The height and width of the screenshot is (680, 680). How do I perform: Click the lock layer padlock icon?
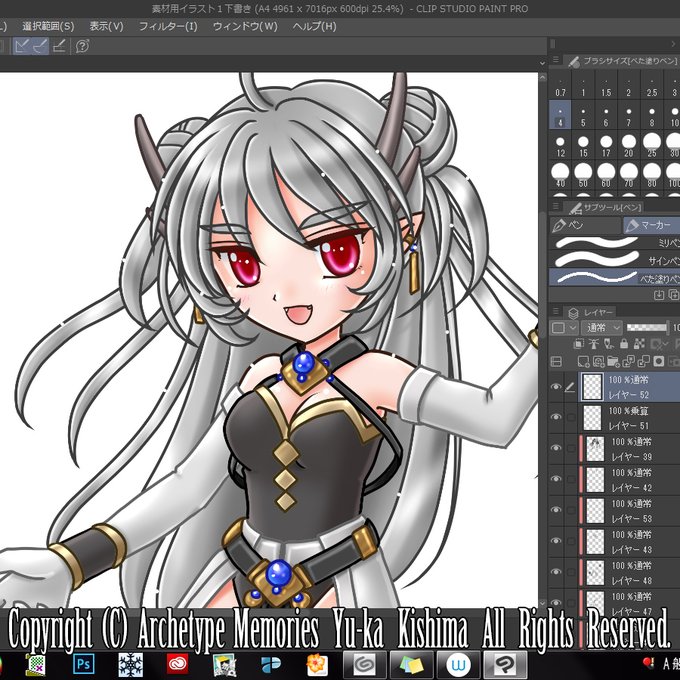coord(624,344)
